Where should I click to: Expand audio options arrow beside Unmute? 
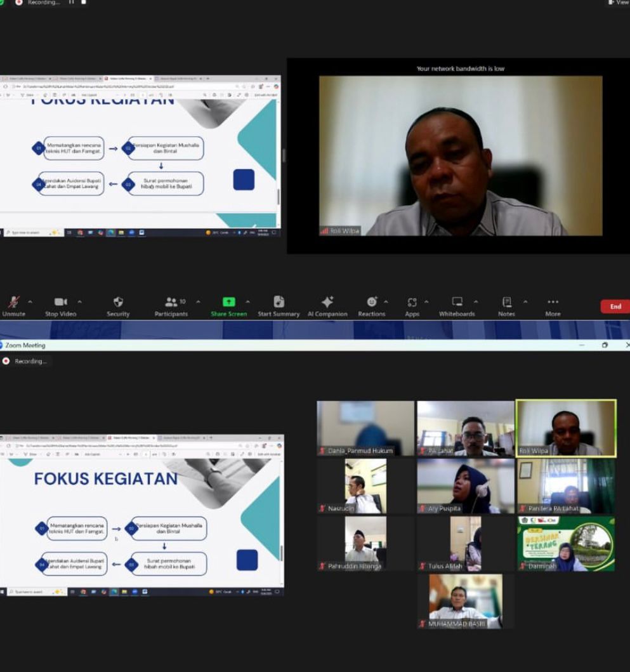pos(30,302)
